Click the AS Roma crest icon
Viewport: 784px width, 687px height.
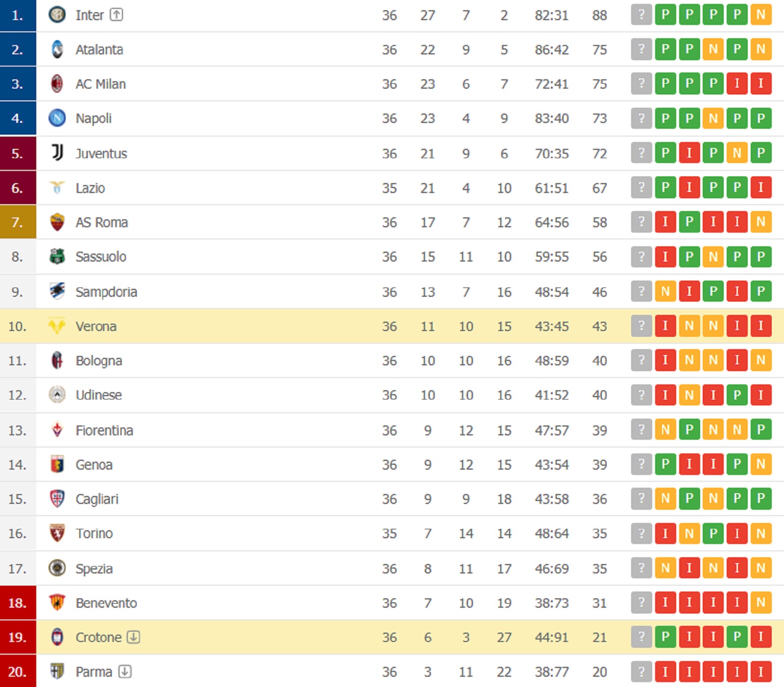click(x=57, y=222)
